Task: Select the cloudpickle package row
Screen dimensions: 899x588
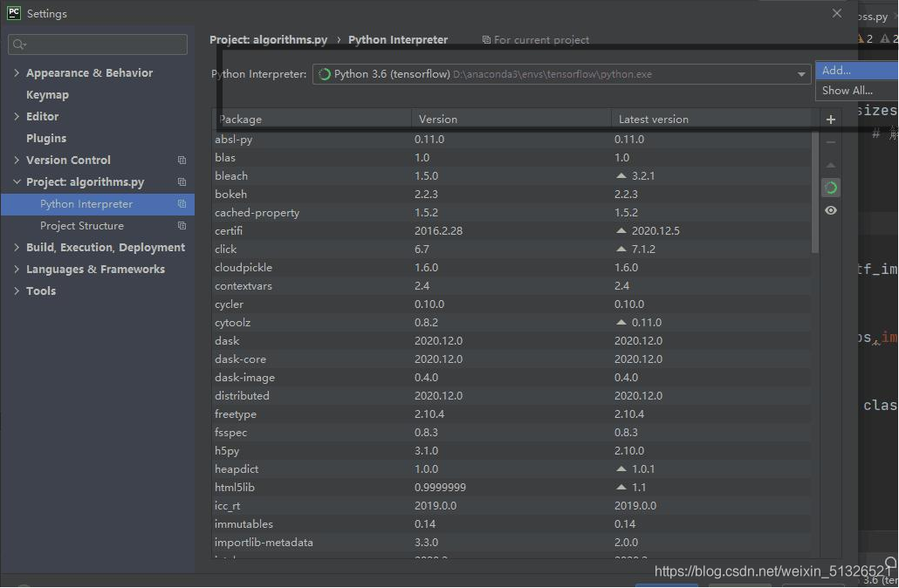Action: tap(511, 268)
